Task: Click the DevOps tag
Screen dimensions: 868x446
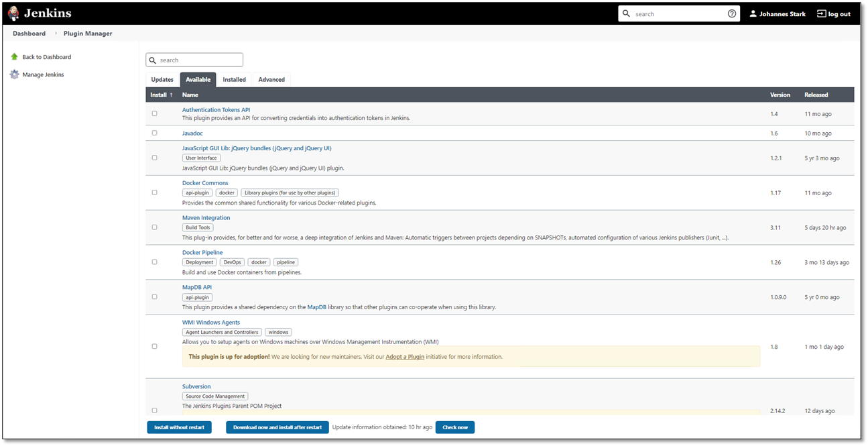Action: pyautogui.click(x=232, y=262)
